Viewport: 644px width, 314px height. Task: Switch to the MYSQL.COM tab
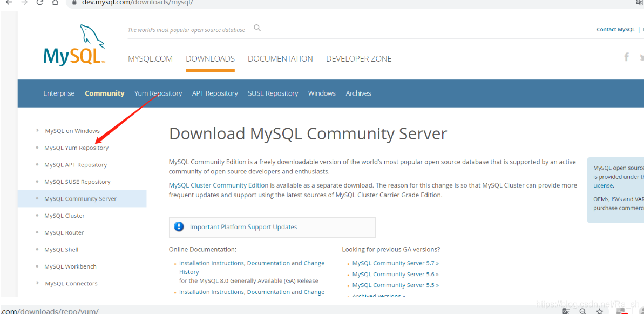pyautogui.click(x=150, y=59)
